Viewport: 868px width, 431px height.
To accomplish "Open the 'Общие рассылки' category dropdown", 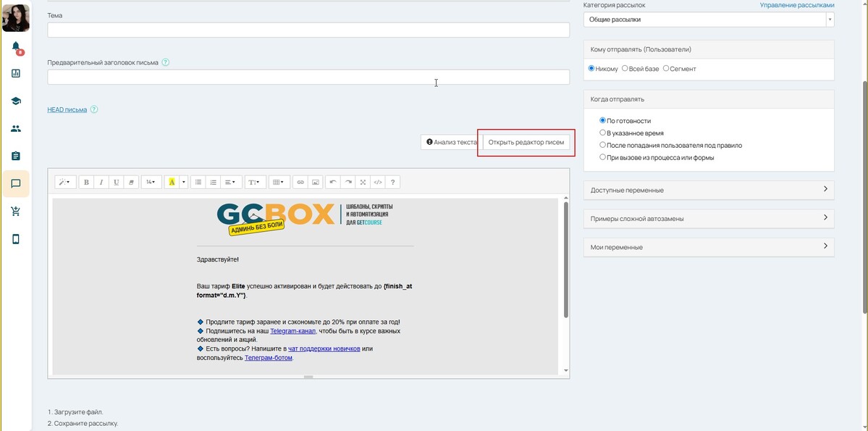I will 708,20.
